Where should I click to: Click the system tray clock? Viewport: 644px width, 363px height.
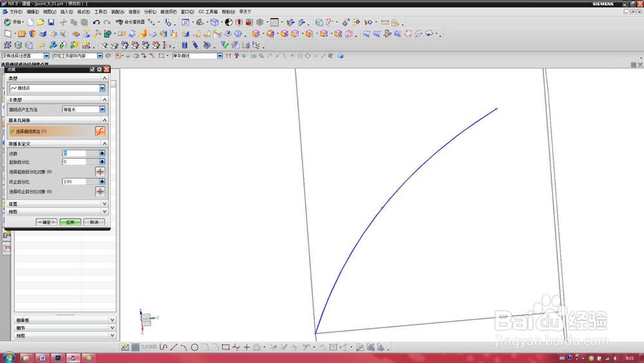pos(630,358)
